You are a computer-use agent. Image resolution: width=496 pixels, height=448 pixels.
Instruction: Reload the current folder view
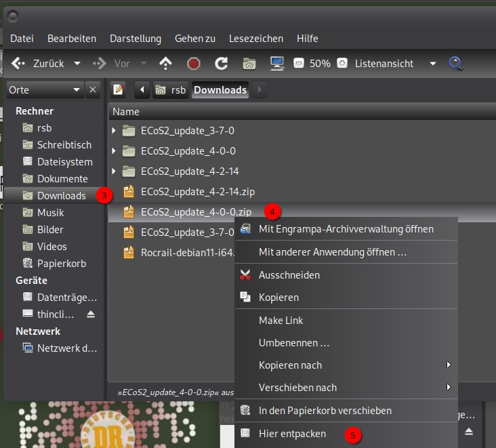click(221, 64)
